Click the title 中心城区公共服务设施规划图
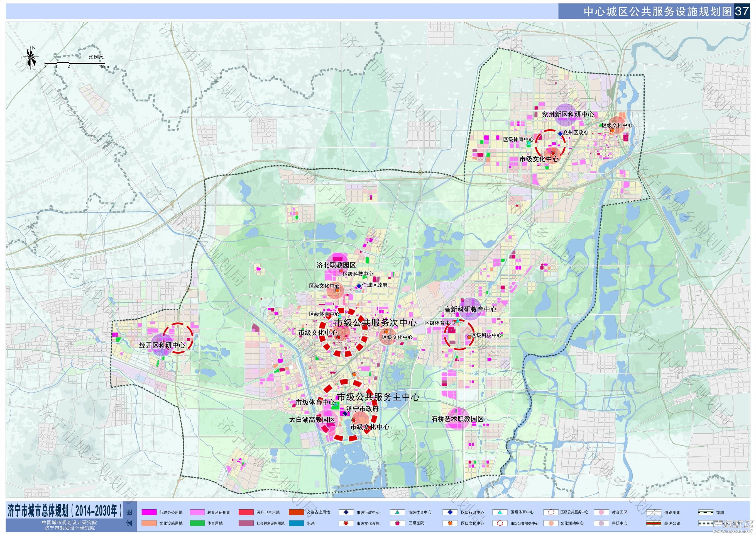 (657, 11)
